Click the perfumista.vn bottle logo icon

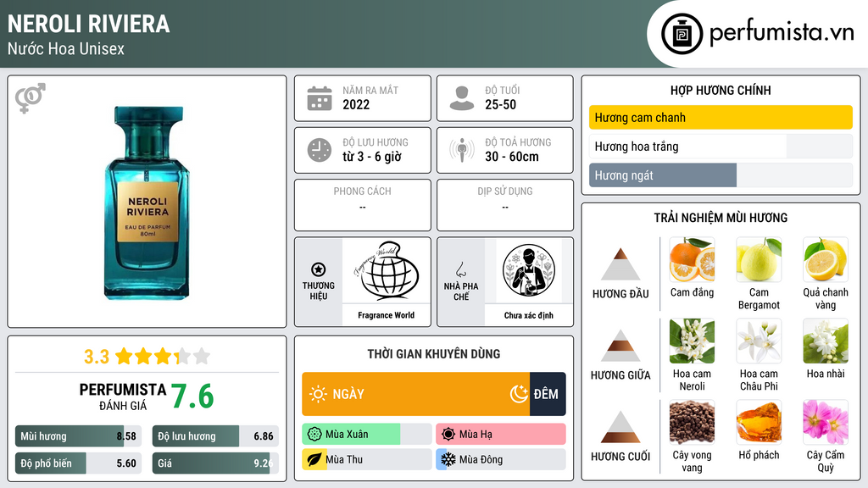682,34
